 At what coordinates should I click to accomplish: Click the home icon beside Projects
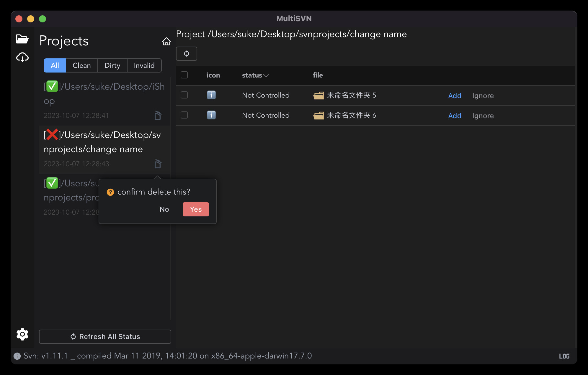166,42
